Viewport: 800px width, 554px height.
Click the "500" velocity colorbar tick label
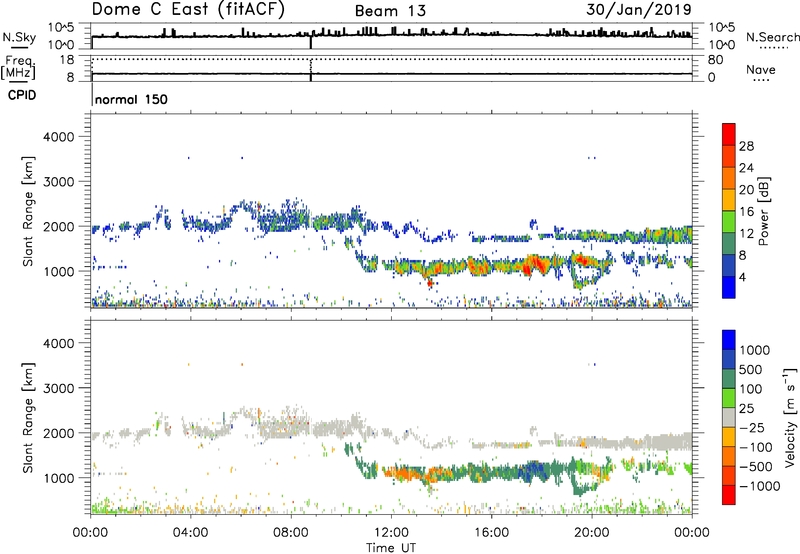[x=751, y=370]
